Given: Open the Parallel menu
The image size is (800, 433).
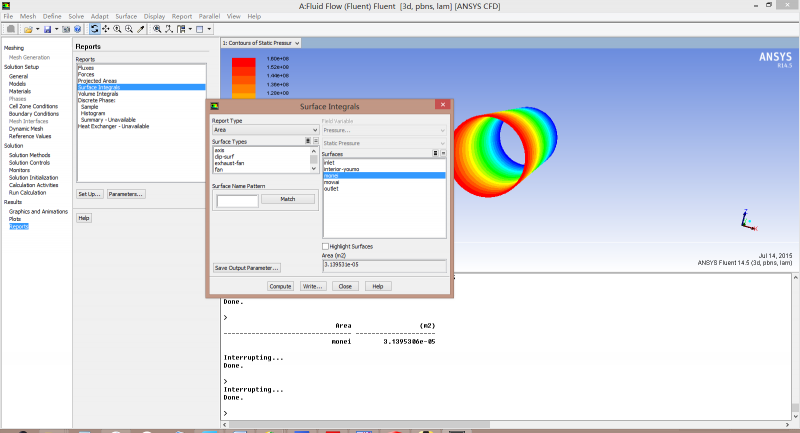Looking at the screenshot, I should [209, 16].
